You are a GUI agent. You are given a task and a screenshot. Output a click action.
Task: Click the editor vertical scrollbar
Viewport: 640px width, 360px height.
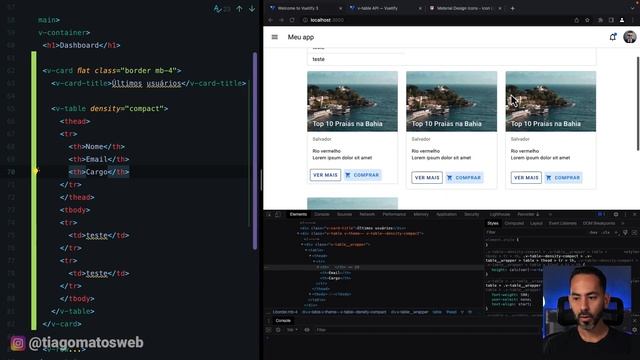(255, 151)
